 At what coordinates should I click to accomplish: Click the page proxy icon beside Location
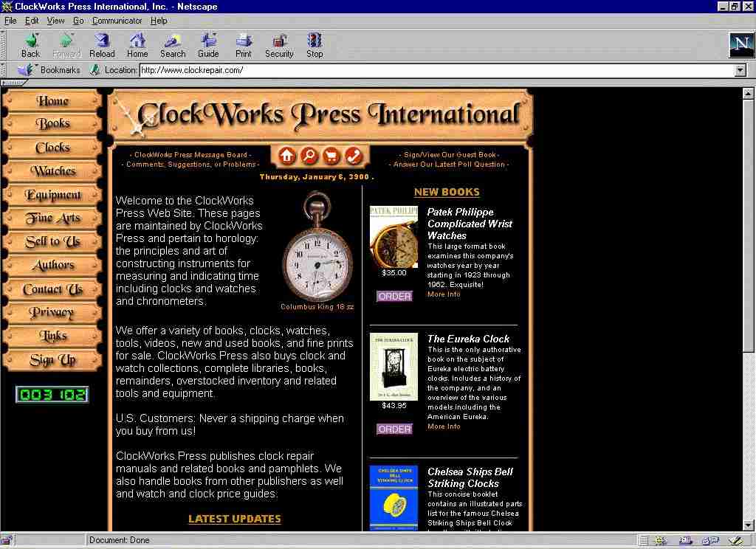tap(95, 70)
